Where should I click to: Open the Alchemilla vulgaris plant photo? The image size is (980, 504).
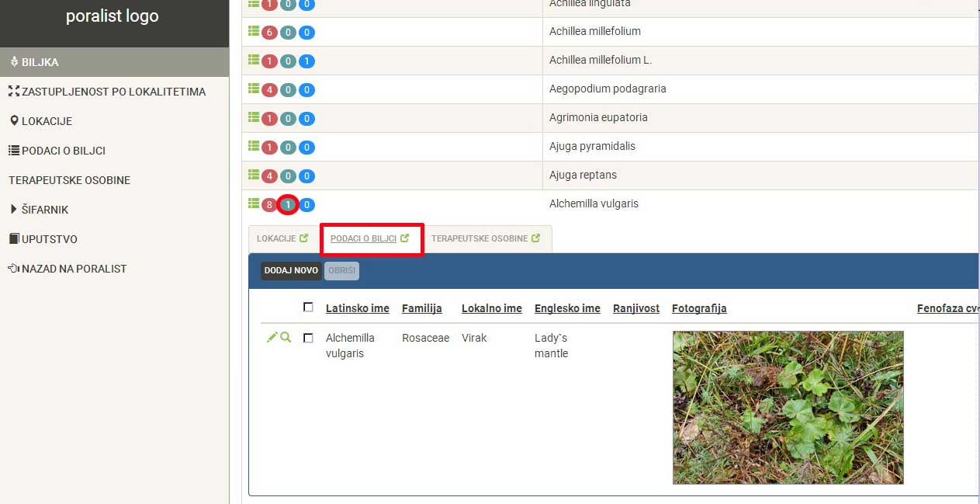788,408
